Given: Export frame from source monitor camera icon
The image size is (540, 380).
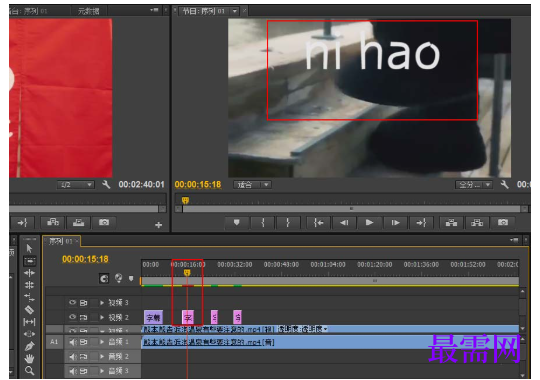Looking at the screenshot, I should 104,223.
